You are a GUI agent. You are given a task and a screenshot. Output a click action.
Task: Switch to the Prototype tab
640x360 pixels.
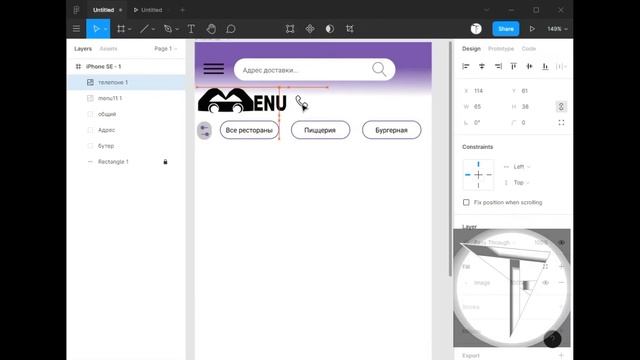[501, 49]
